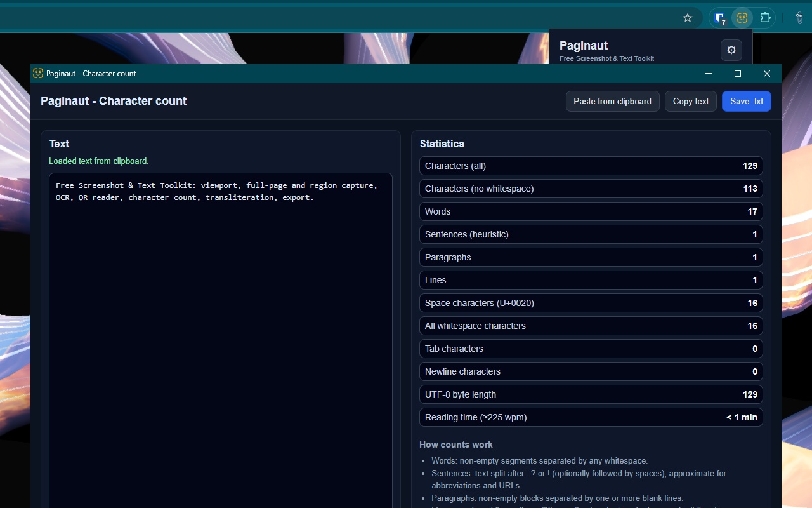Select the Characters (all) row

point(591,166)
